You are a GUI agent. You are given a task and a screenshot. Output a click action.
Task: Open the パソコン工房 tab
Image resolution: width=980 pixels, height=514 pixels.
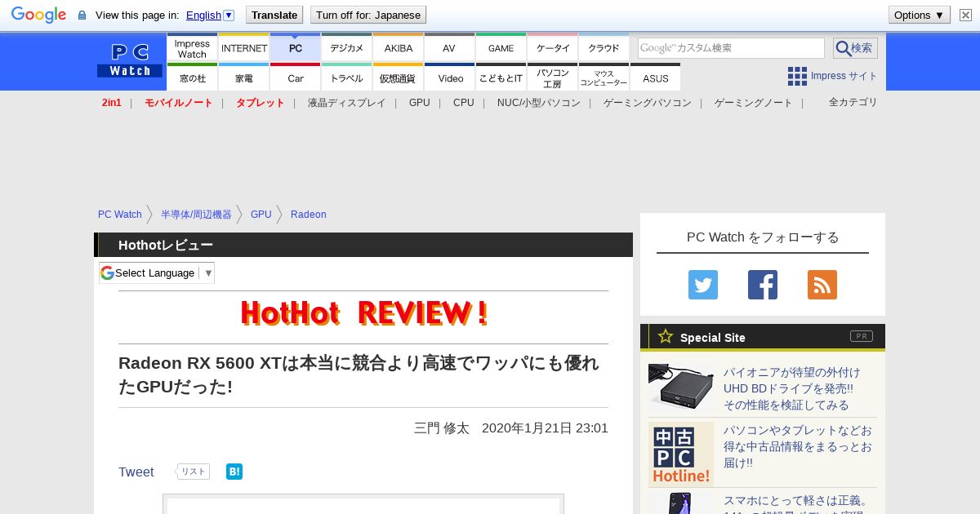pyautogui.click(x=552, y=78)
